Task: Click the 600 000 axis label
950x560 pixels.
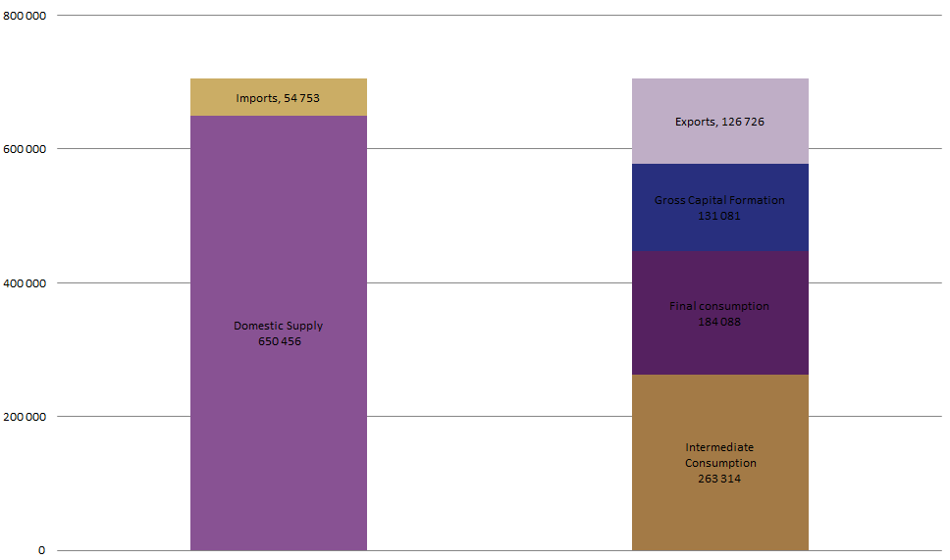Action: pos(25,149)
